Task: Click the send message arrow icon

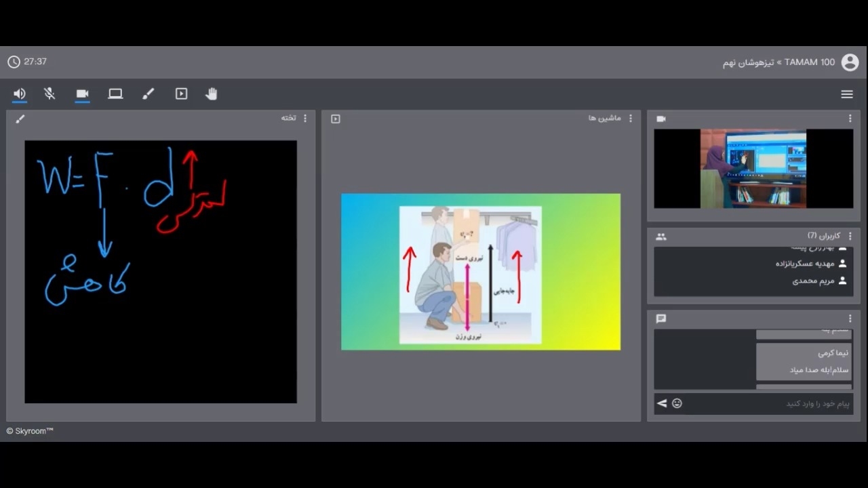Action: [x=662, y=404]
